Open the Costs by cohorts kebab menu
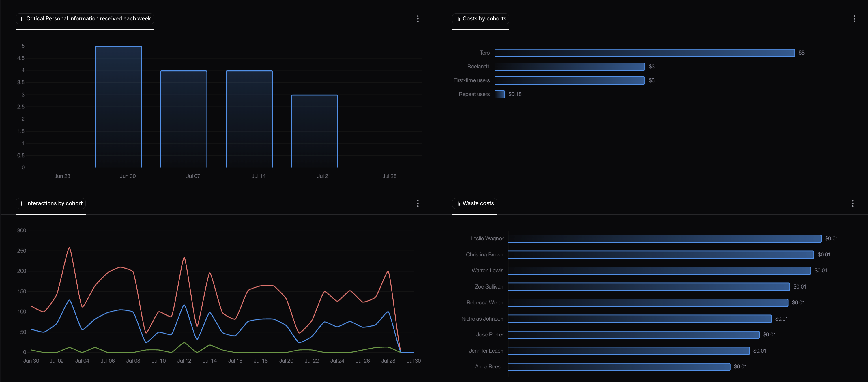Screen dimensions: 868x382 coord(854,19)
